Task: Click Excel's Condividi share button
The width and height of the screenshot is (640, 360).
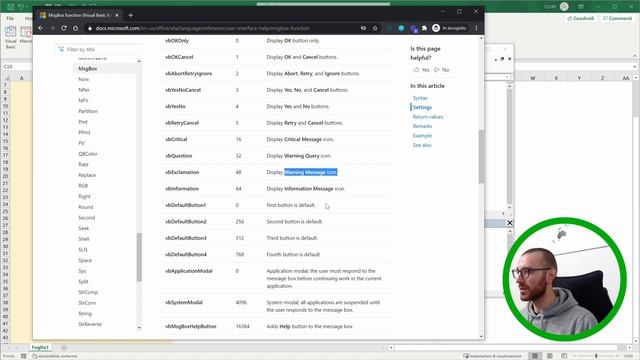Action: pyautogui.click(x=580, y=18)
